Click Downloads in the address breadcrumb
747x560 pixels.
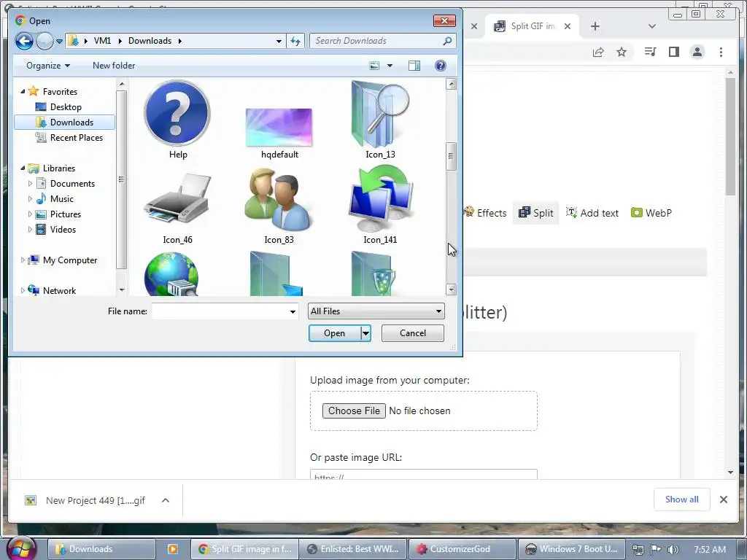coord(150,41)
